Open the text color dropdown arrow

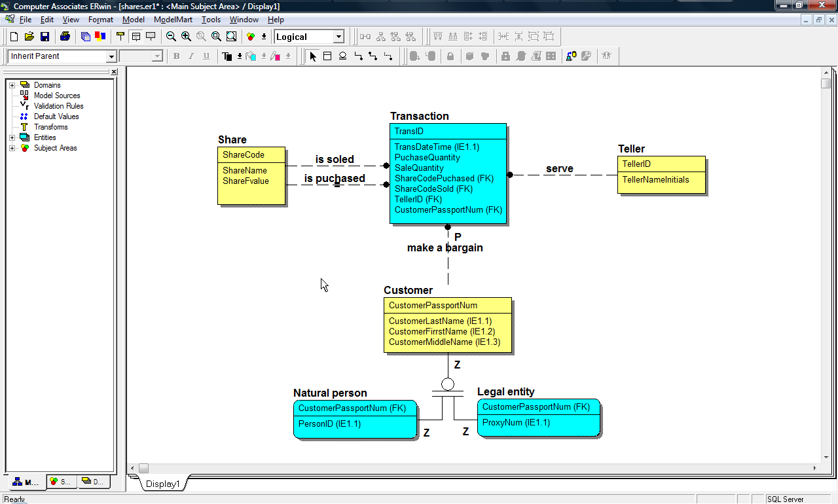tap(240, 56)
